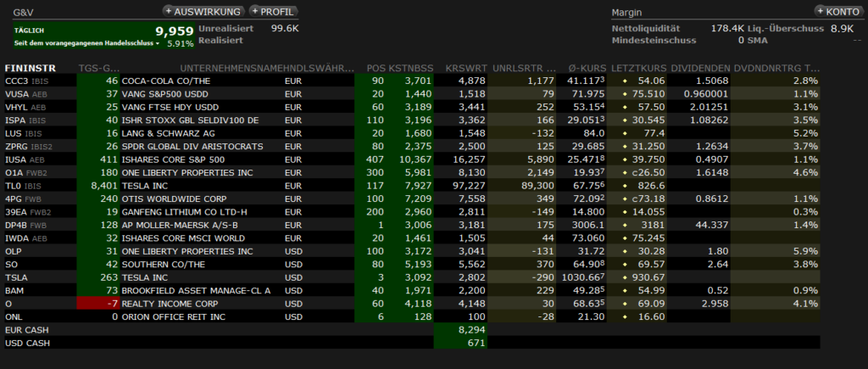Image resolution: width=868 pixels, height=369 pixels.
Task: Click the DIVIDENDEN column header
Action: pyautogui.click(x=699, y=67)
